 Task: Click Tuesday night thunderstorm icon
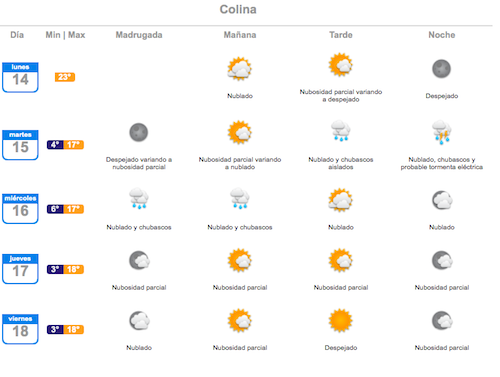tap(442, 132)
